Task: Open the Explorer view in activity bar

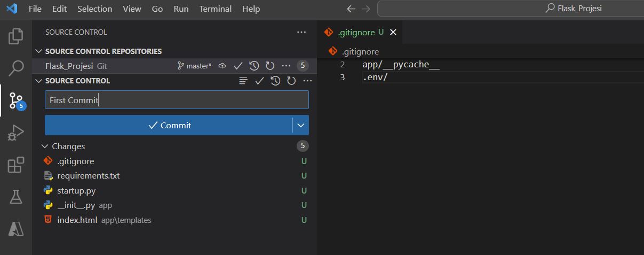Action: (16, 36)
